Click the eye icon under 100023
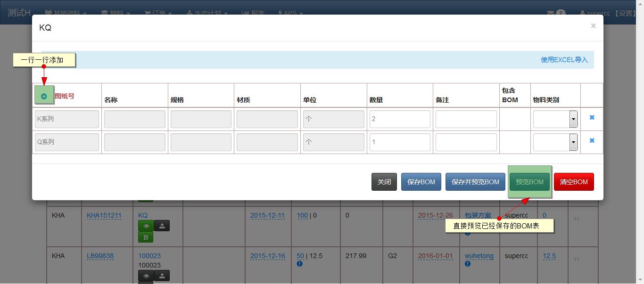Image resolution: width=644 pixels, height=284 pixels. click(x=146, y=276)
